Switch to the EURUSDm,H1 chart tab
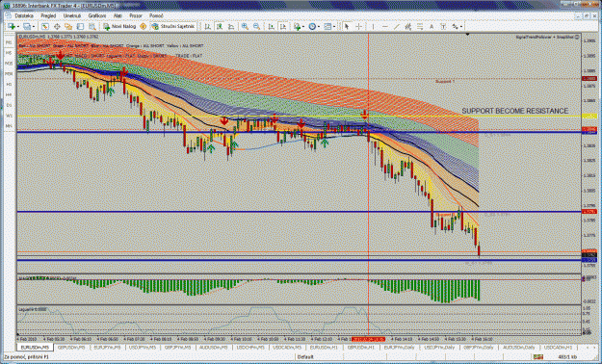This screenshot has width=602, height=364. (324, 347)
